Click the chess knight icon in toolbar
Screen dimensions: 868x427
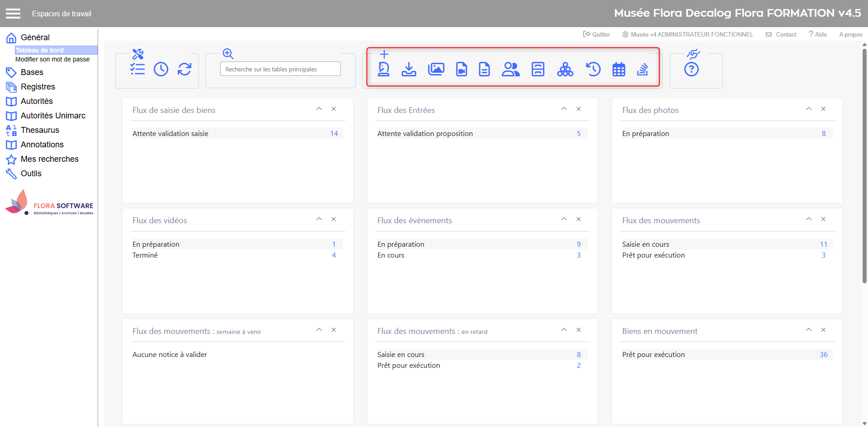coord(383,69)
